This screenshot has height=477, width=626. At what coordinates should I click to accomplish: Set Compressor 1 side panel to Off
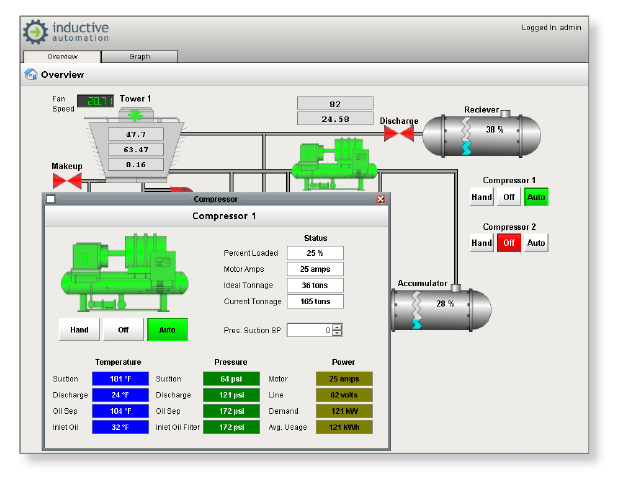509,197
